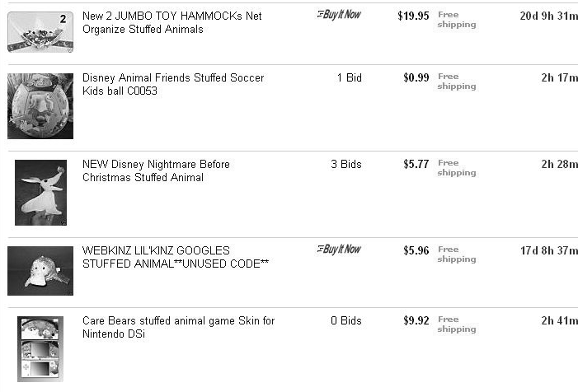Open the Care Bears DSi skin thumbnail
This screenshot has height=392, width=578.
40,349
